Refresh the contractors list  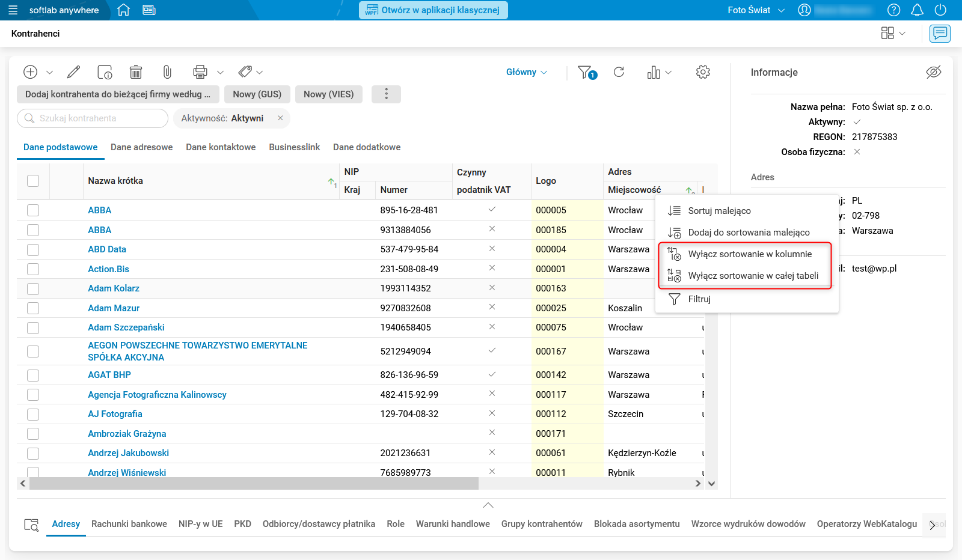(x=619, y=72)
